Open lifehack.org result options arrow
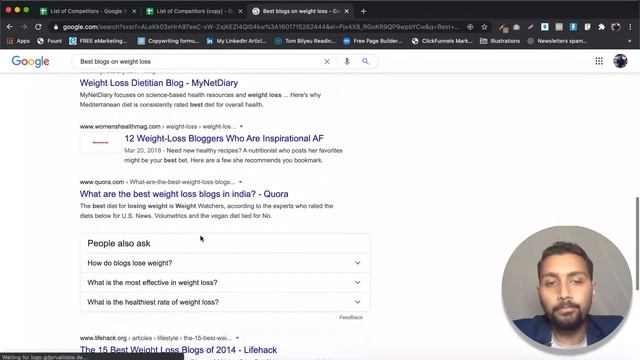Screen dimensions: 640x360 point(237,338)
